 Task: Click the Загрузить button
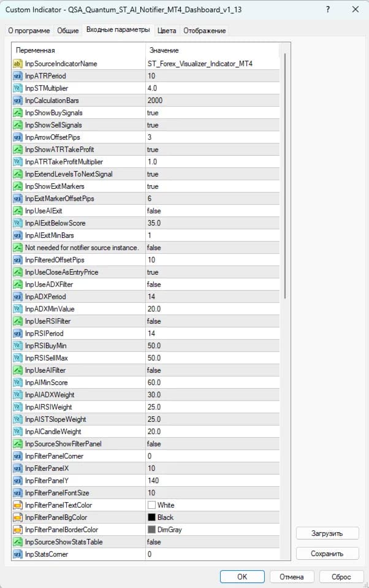[x=327, y=533]
